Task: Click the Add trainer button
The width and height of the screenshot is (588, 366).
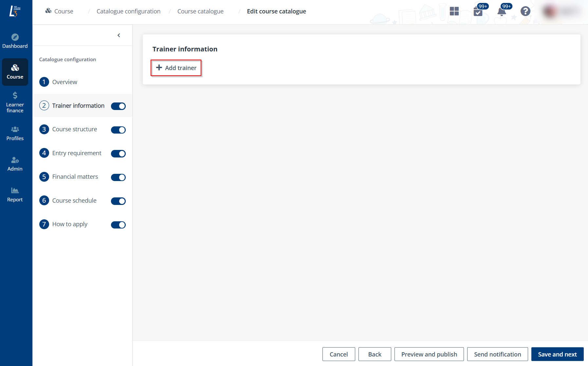Action: tap(176, 68)
